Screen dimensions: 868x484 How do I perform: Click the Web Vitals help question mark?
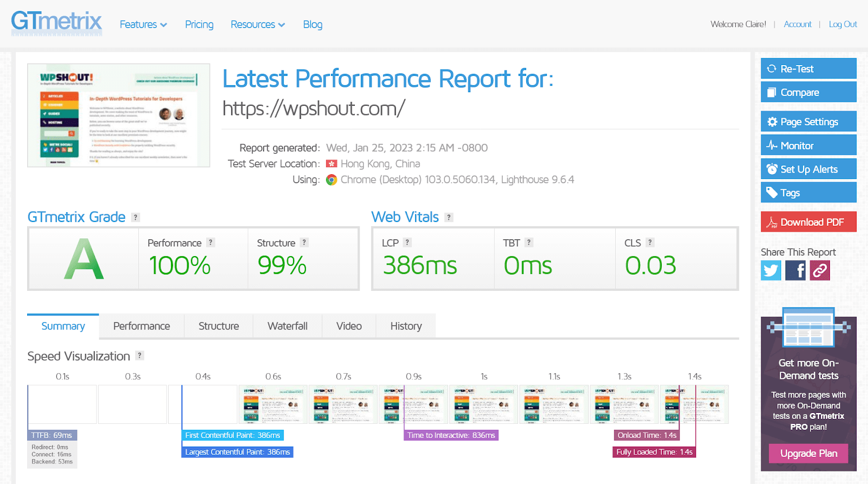click(449, 217)
